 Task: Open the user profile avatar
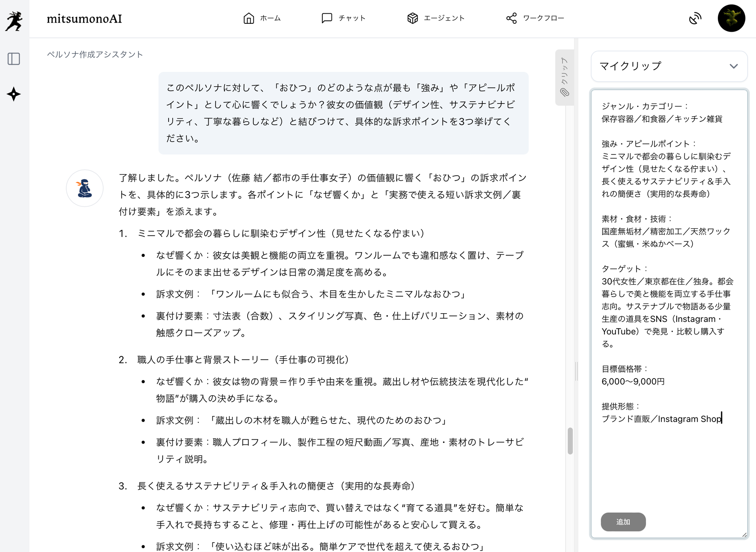point(731,18)
